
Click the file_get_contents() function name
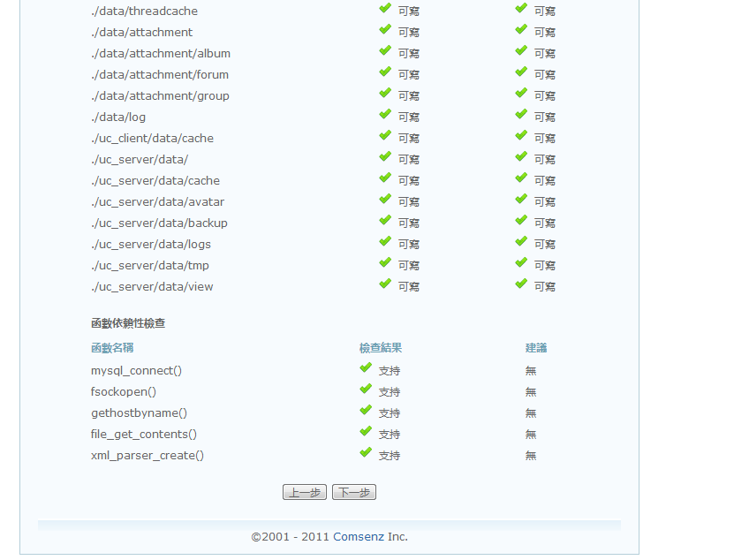(144, 435)
